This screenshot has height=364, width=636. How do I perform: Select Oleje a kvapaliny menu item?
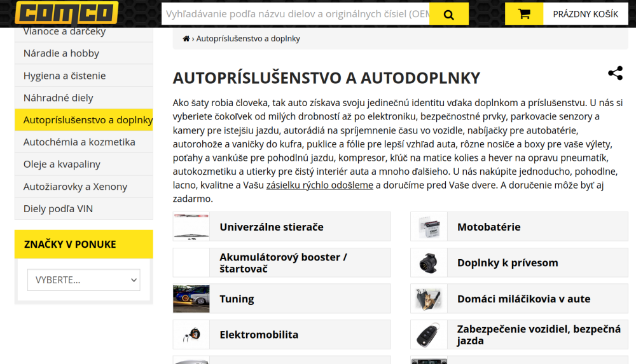click(84, 164)
